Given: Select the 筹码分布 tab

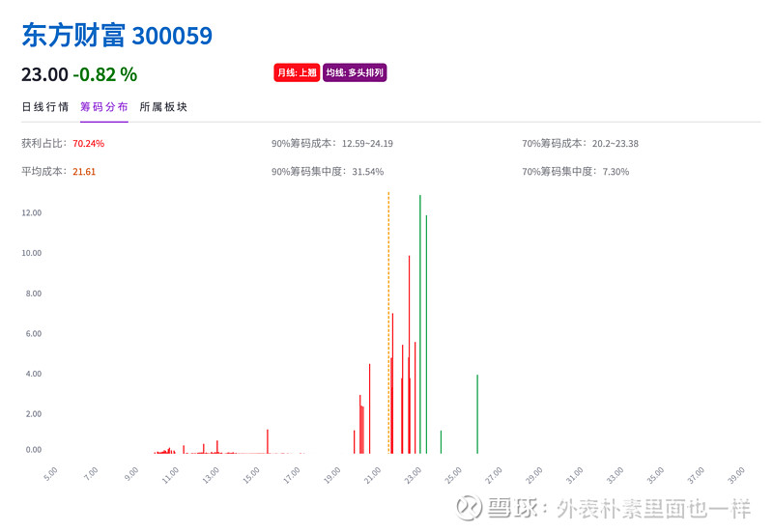Looking at the screenshot, I should tap(104, 107).
